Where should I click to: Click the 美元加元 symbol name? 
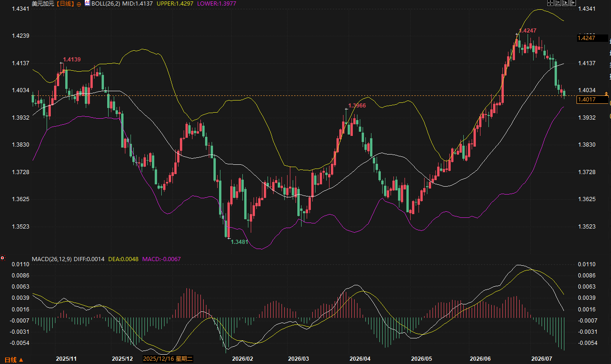click(43, 3)
